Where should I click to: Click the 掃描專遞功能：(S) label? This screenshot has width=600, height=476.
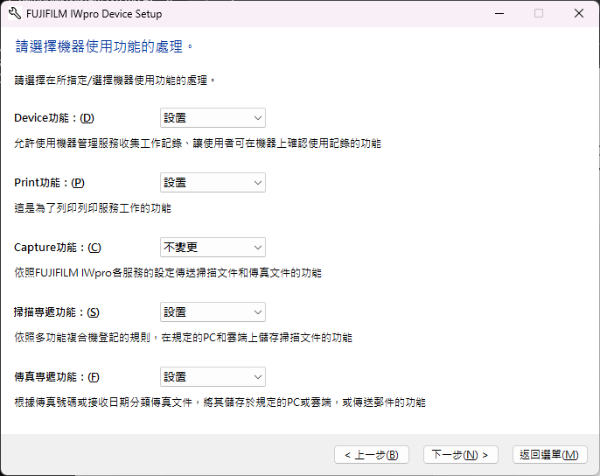coord(57,312)
